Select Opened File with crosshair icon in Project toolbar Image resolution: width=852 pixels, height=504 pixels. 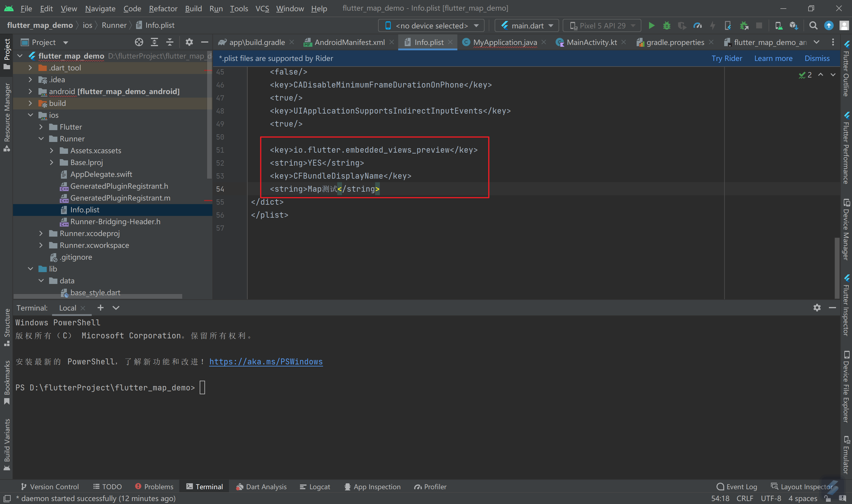[139, 42]
